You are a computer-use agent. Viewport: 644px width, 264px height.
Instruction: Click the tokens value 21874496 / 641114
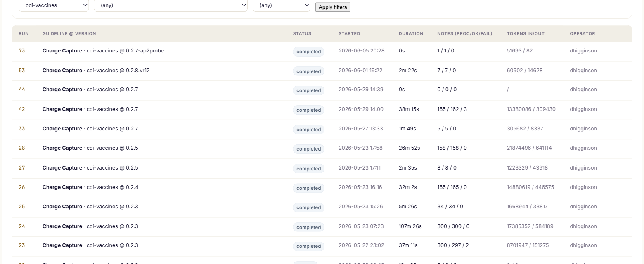click(x=529, y=148)
